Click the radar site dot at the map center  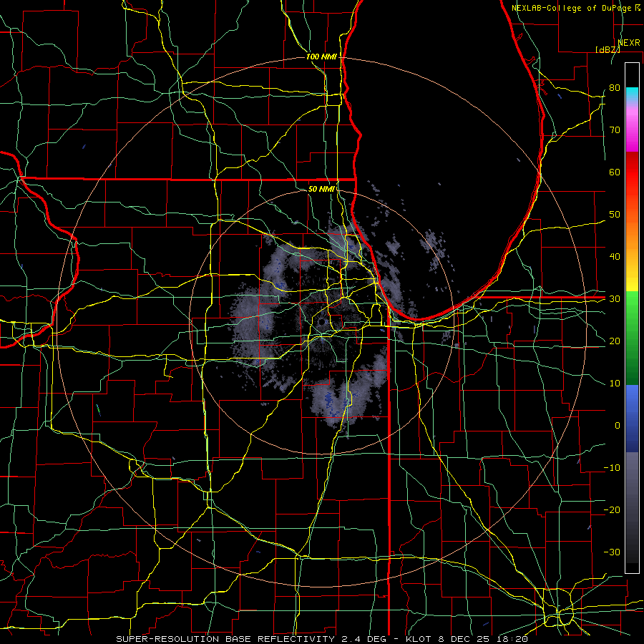pos(321,321)
